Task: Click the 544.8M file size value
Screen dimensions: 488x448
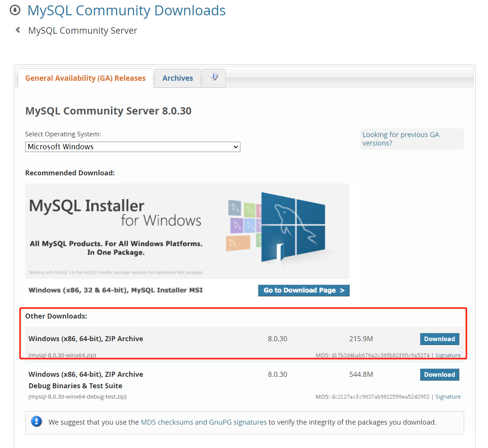Action: click(x=361, y=374)
